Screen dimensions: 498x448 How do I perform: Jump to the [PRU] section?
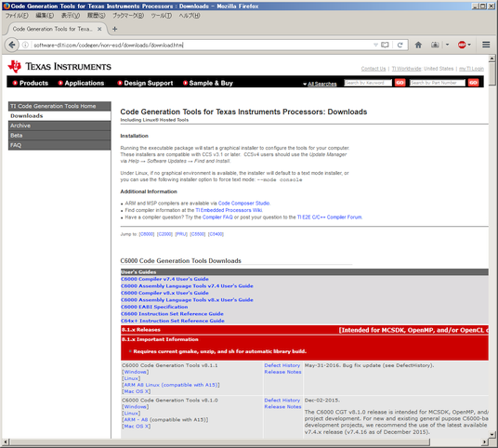181,234
